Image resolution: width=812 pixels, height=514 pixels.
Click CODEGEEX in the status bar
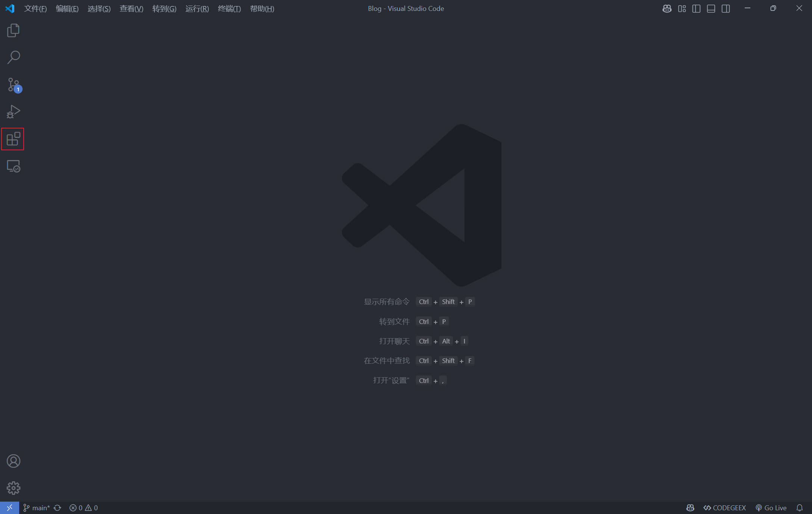click(x=725, y=508)
